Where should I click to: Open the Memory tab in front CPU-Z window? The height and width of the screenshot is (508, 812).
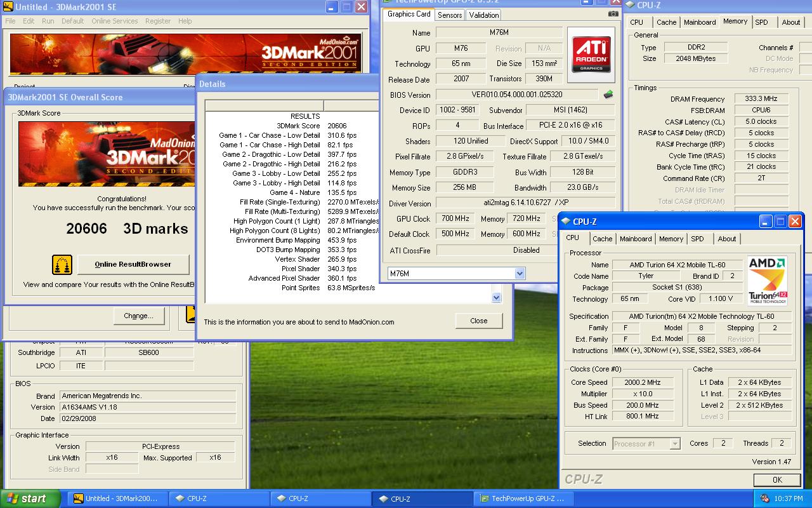[x=671, y=239]
